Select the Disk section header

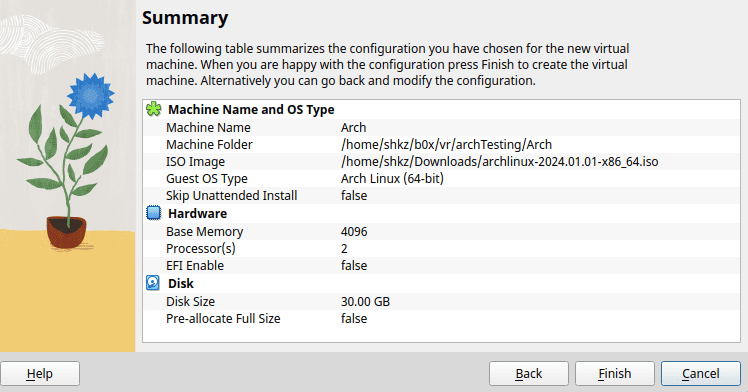(x=181, y=284)
